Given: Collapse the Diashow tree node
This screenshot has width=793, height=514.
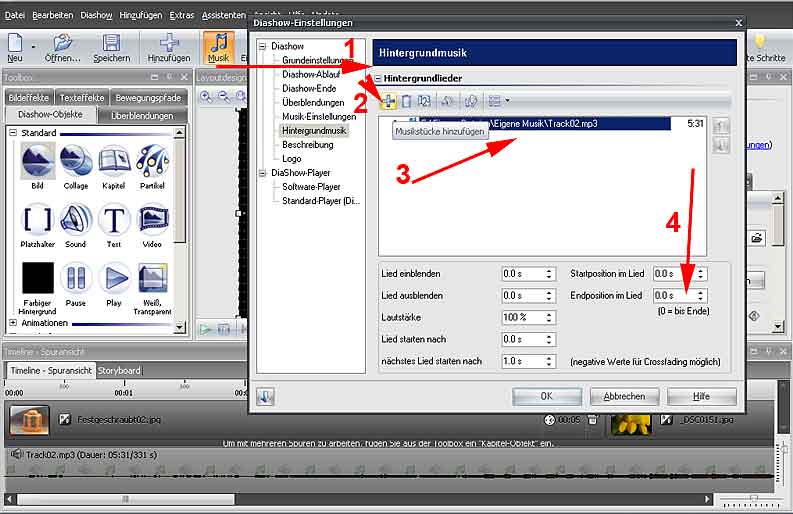Looking at the screenshot, I should pyautogui.click(x=263, y=46).
